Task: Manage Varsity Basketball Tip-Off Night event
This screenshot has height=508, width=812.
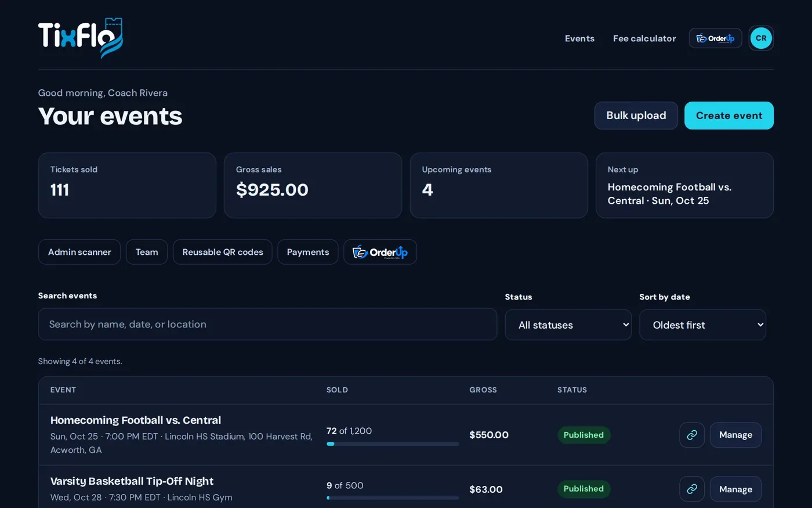Action: point(735,489)
